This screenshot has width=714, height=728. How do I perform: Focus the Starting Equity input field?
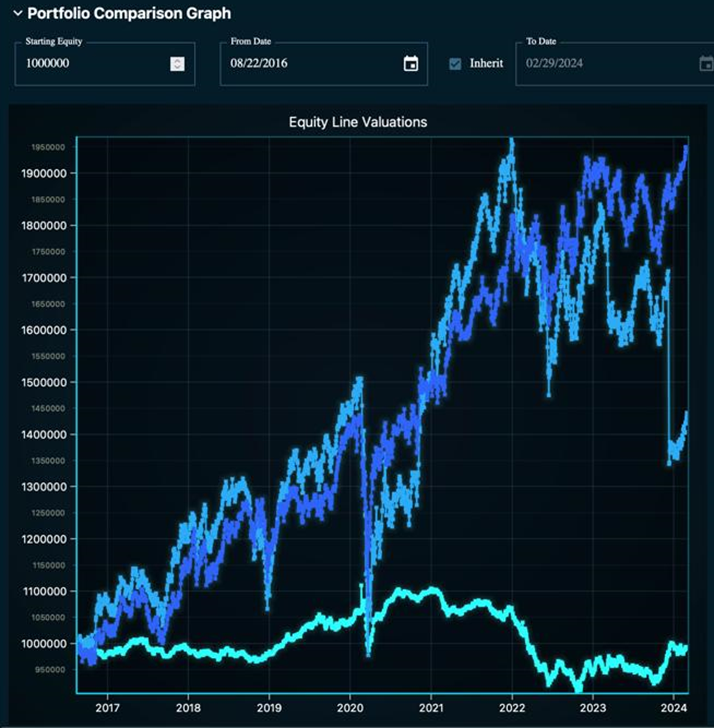(x=93, y=64)
